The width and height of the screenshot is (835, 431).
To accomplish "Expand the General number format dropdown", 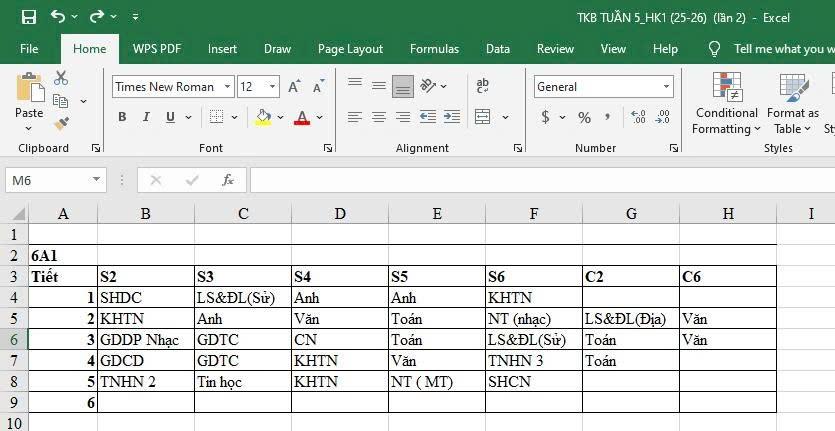I will coord(666,87).
